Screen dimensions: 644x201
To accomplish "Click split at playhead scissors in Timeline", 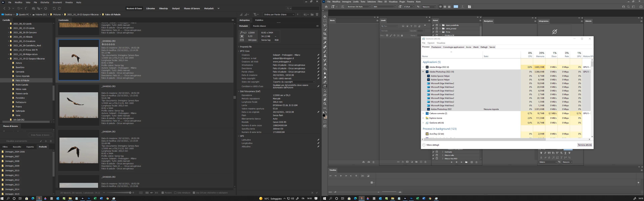I will click(x=362, y=176).
